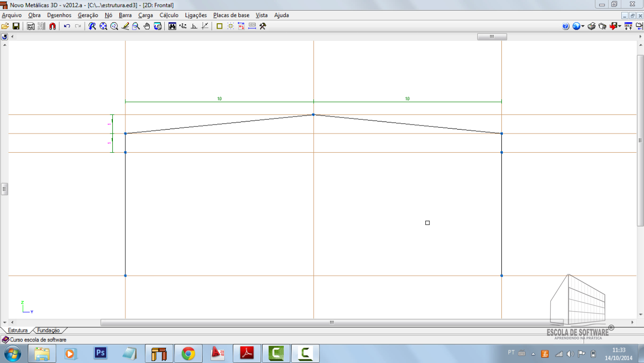Screen dimensions: 644x363
Task: Click the open folder icon
Action: click(x=5, y=26)
